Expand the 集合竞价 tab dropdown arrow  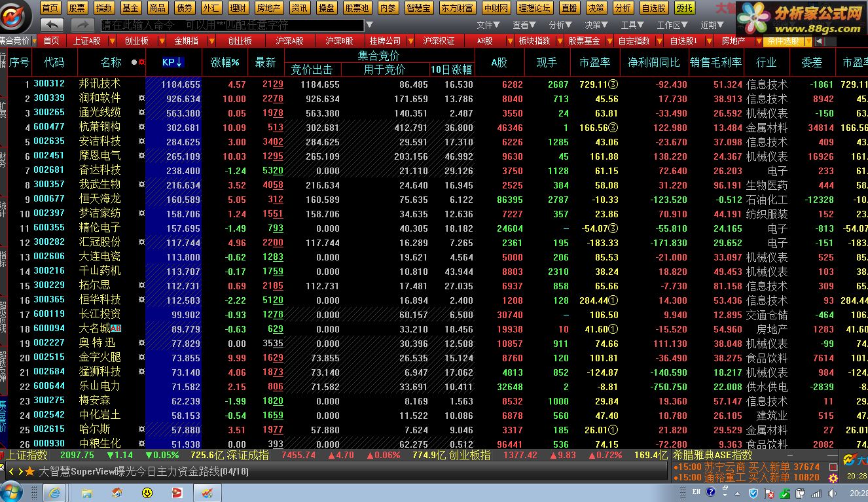pyautogui.click(x=34, y=41)
